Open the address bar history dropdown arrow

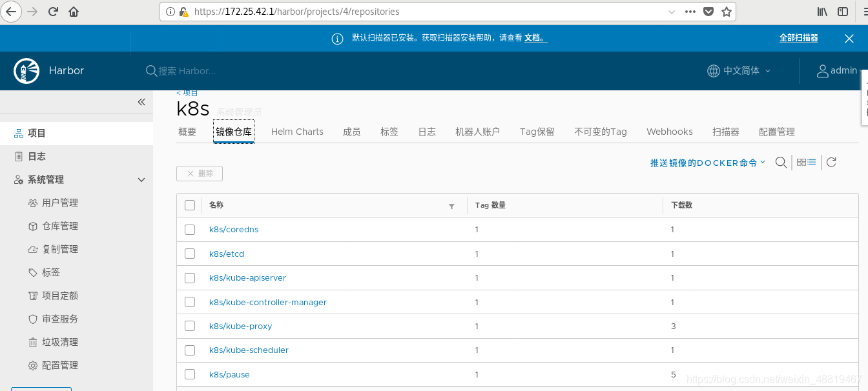click(672, 12)
